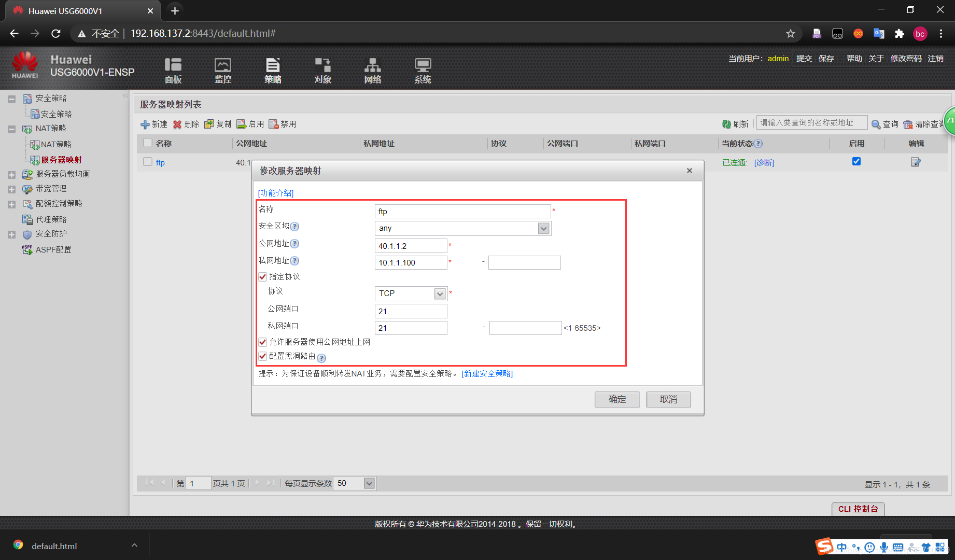
Task: Check the ftp row selection checkbox
Action: (x=148, y=162)
